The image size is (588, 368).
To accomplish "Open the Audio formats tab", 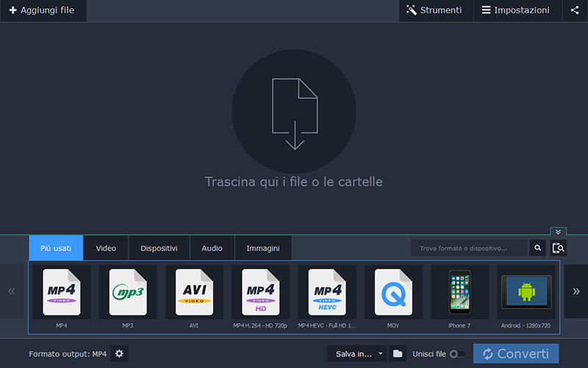I will 212,248.
